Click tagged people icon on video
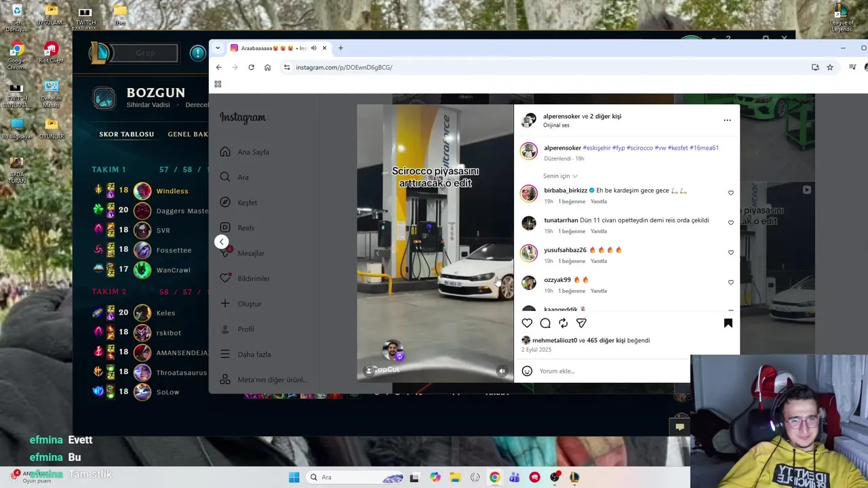The image size is (868, 488). pyautogui.click(x=368, y=370)
